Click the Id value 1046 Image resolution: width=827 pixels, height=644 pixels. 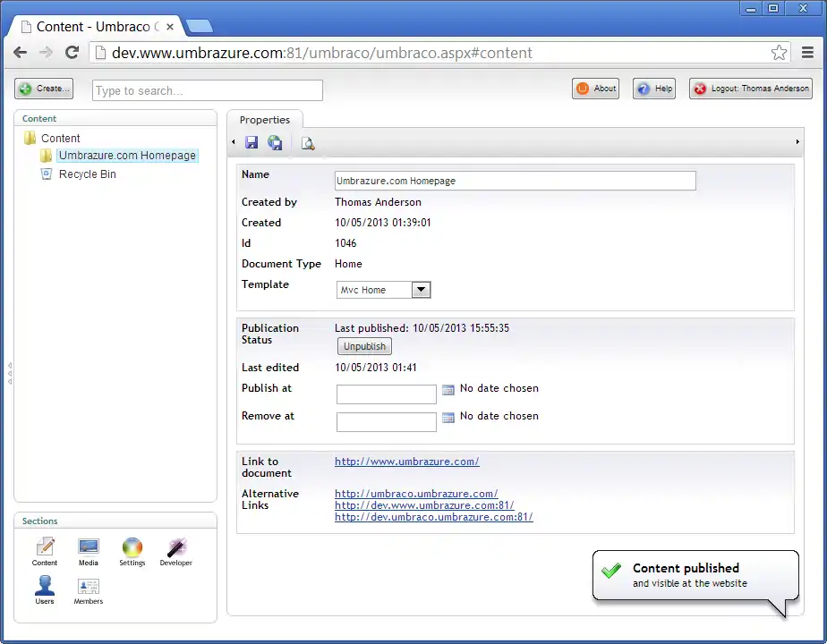[x=345, y=243]
